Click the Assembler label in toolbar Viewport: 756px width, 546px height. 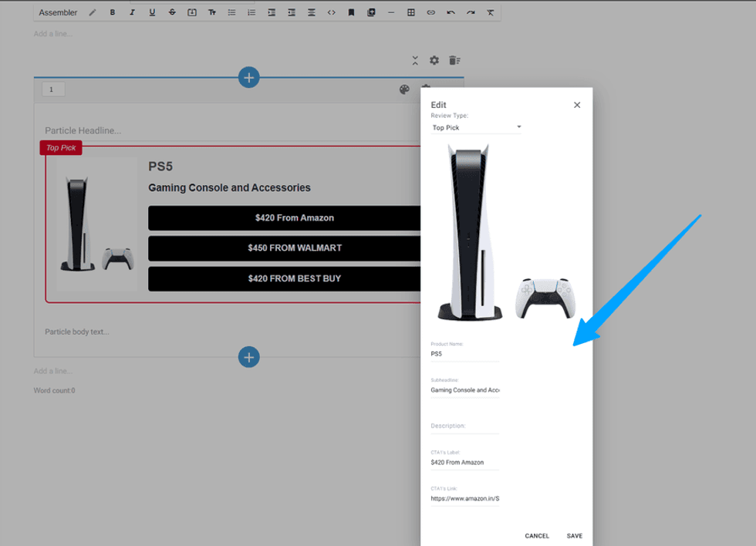tap(58, 12)
